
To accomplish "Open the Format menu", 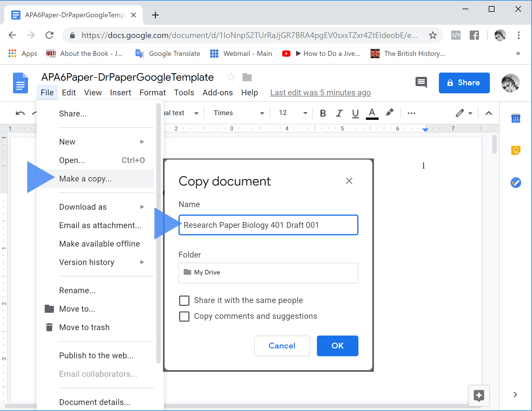I will click(x=153, y=92).
